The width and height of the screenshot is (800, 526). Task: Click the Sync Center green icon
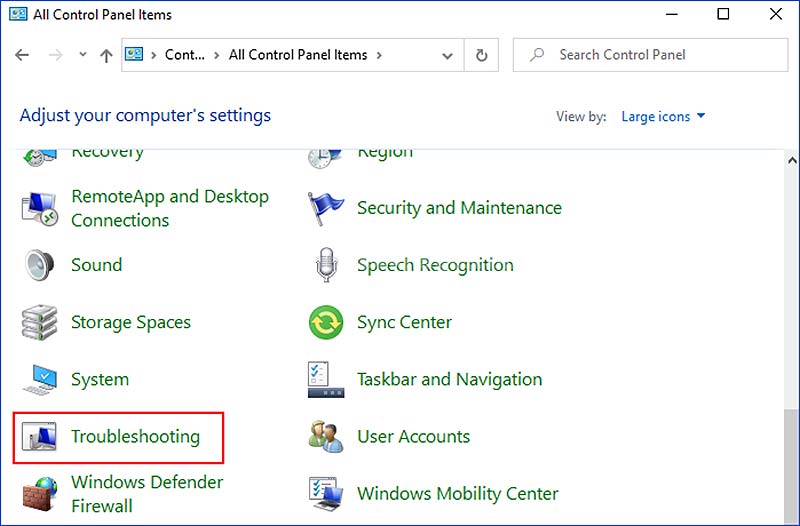click(x=326, y=322)
